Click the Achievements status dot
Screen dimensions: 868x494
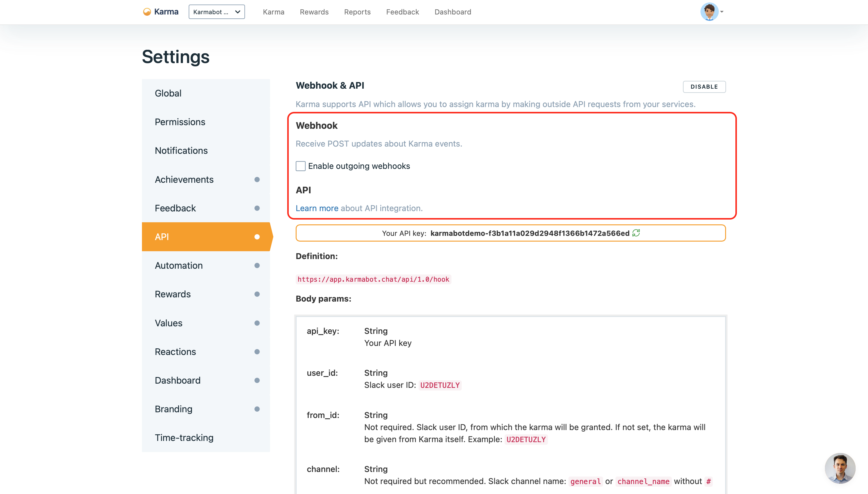(x=257, y=179)
